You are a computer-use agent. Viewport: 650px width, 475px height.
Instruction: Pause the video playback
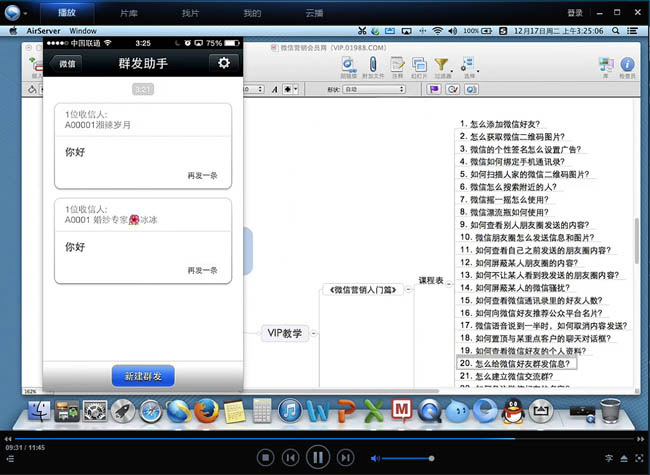click(x=317, y=457)
